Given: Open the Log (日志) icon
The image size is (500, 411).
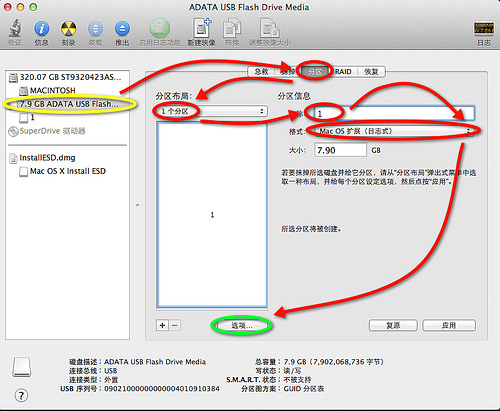Looking at the screenshot, I should coord(484,29).
